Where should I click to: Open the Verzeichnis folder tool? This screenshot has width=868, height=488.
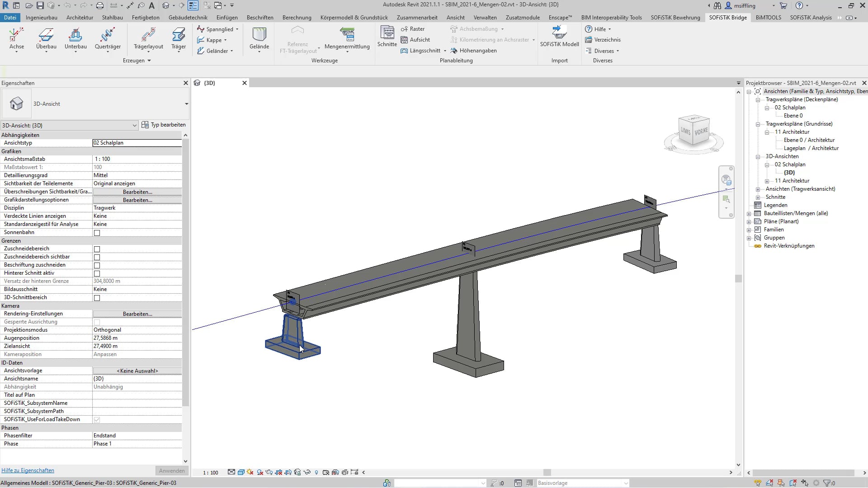pos(603,40)
